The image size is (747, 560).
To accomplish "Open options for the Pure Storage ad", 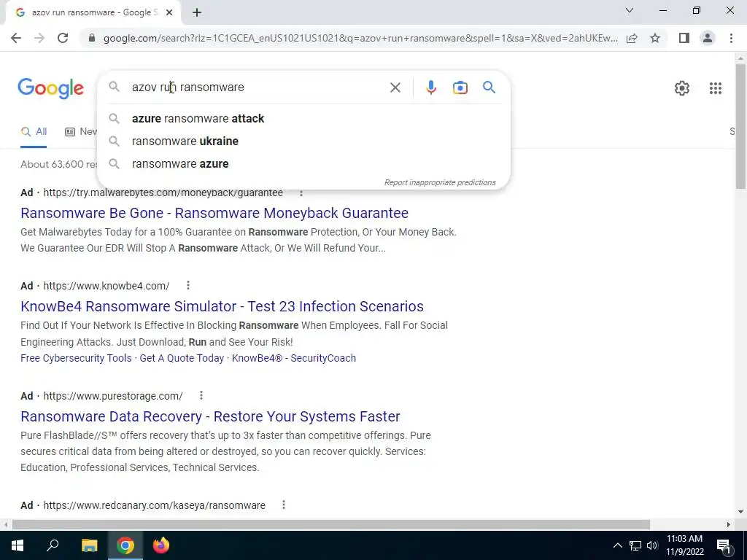I will [x=201, y=395].
